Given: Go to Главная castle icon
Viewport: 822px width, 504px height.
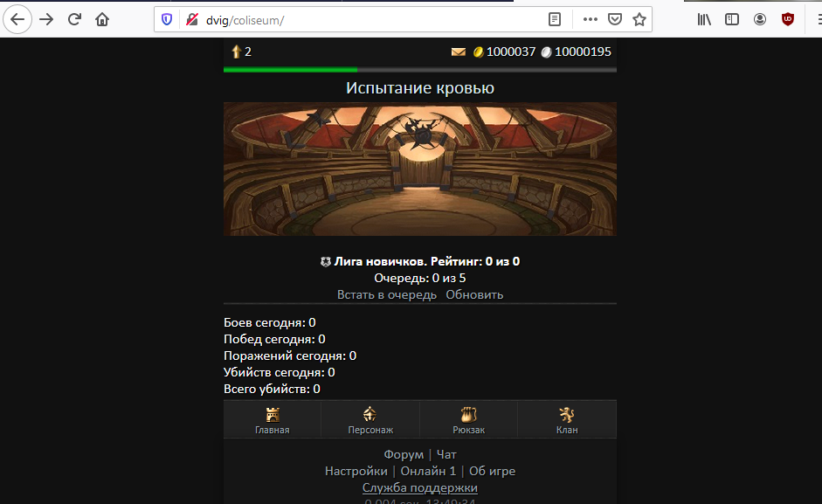Looking at the screenshot, I should click(273, 414).
